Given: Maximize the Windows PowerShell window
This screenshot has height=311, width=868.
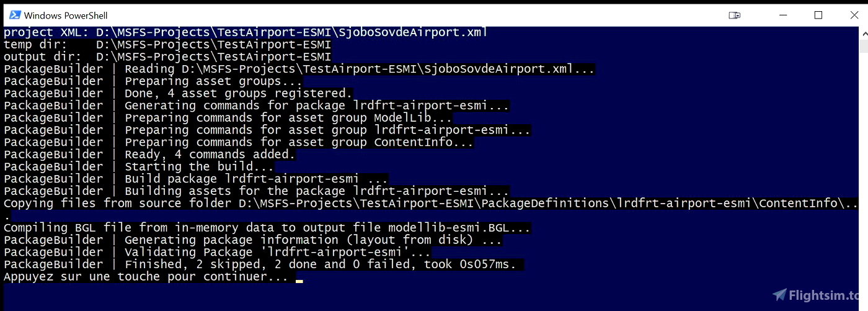Looking at the screenshot, I should pyautogui.click(x=818, y=15).
